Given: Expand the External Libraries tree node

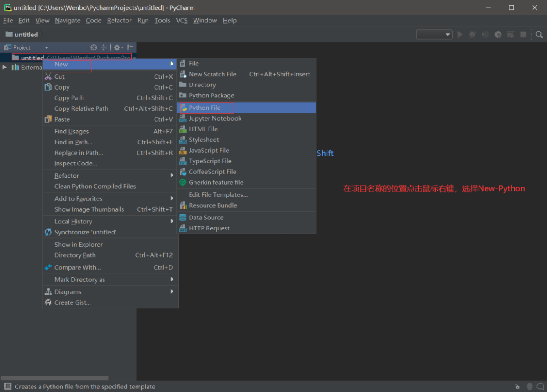Looking at the screenshot, I should pyautogui.click(x=4, y=67).
